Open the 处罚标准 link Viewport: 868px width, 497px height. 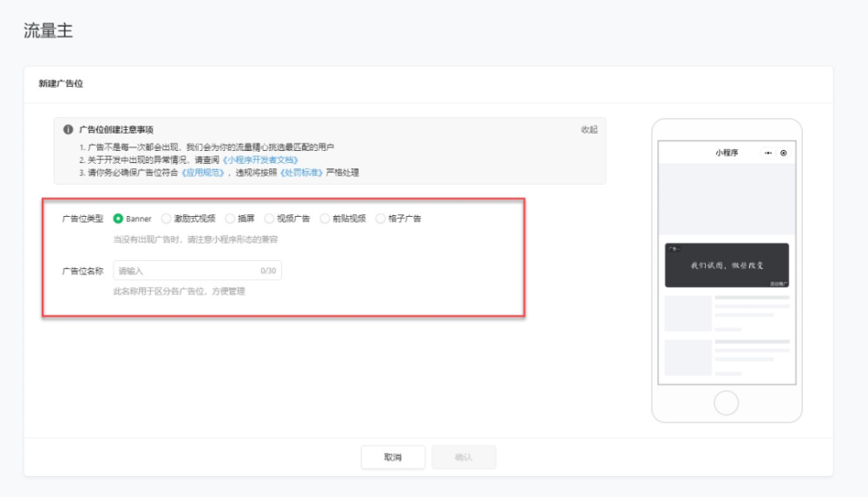point(302,173)
